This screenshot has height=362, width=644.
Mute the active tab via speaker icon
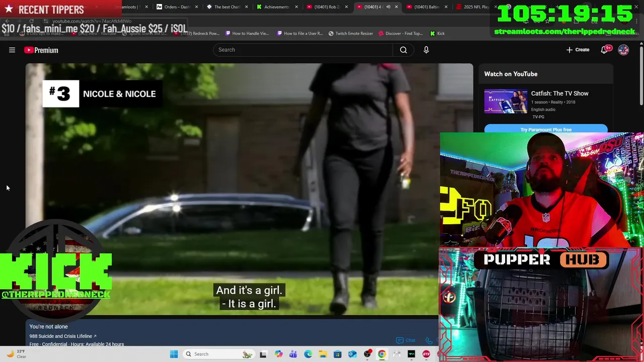point(388,7)
